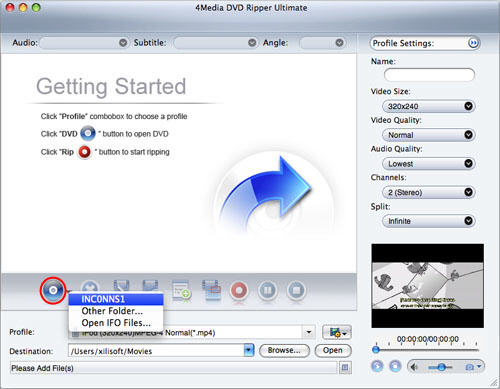Expand the Split Infinite dropdown
Image resolution: width=500 pixels, height=389 pixels.
429,221
